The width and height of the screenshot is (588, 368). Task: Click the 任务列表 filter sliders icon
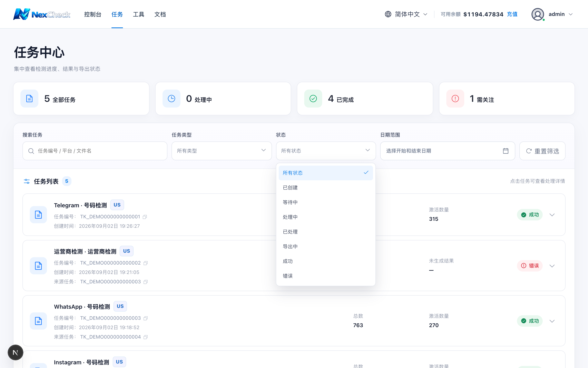27,181
